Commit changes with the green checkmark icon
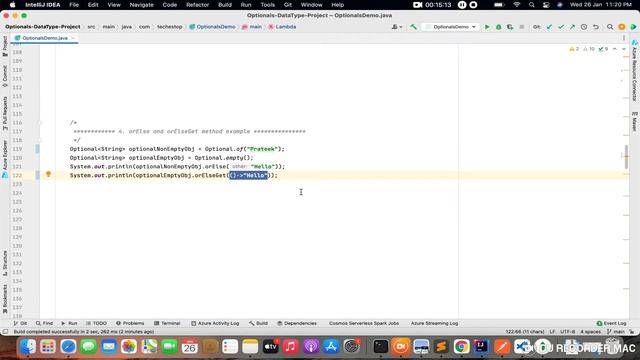640x360 pixels. [x=561, y=27]
